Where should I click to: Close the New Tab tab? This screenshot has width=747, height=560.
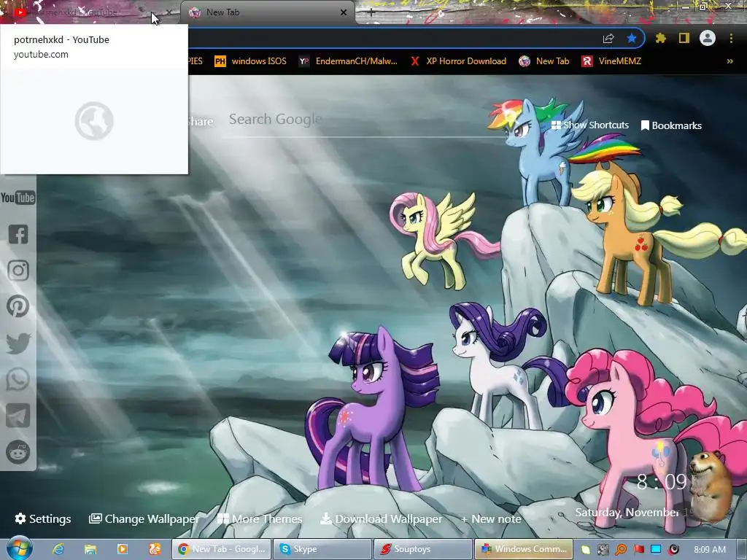pyautogui.click(x=344, y=12)
